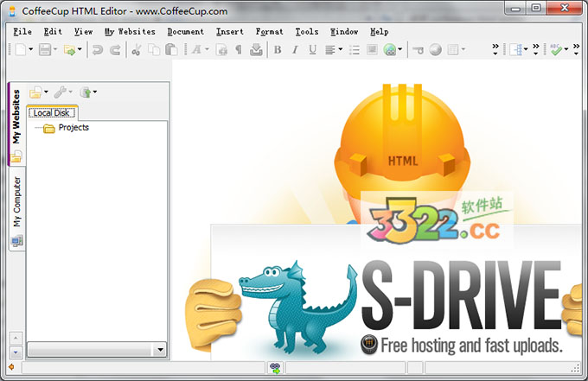Click the spell check checkmark icon
This screenshot has width=588, height=381.
[x=556, y=50]
